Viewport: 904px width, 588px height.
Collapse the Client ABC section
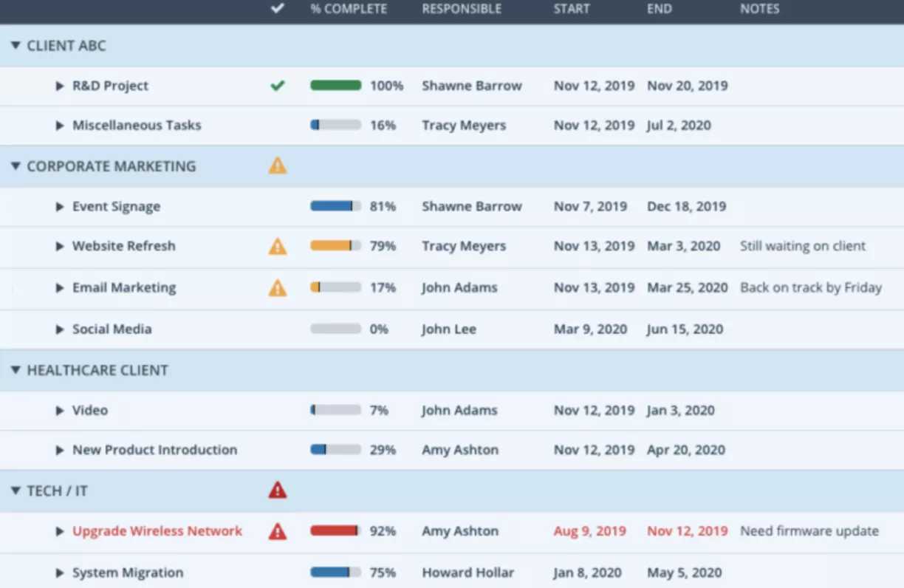pos(15,45)
